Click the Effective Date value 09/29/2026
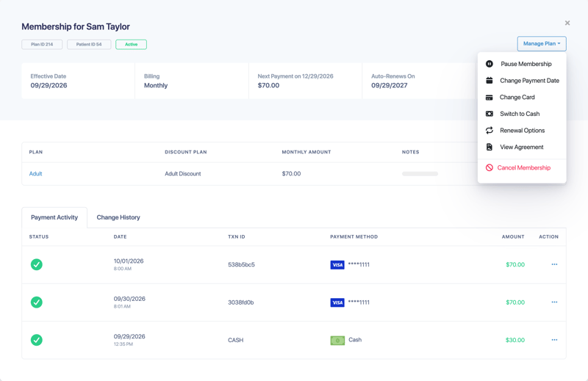Image resolution: width=588 pixels, height=381 pixels. click(49, 85)
